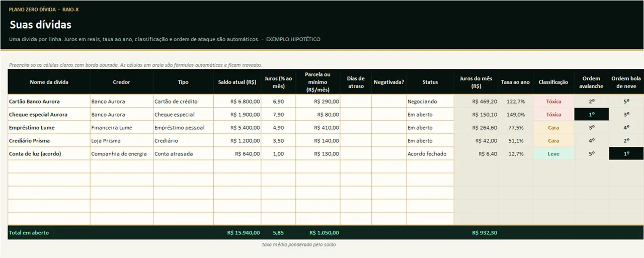
Task: Click the "Empréstimo Lume" debt name cell
Action: (49, 127)
